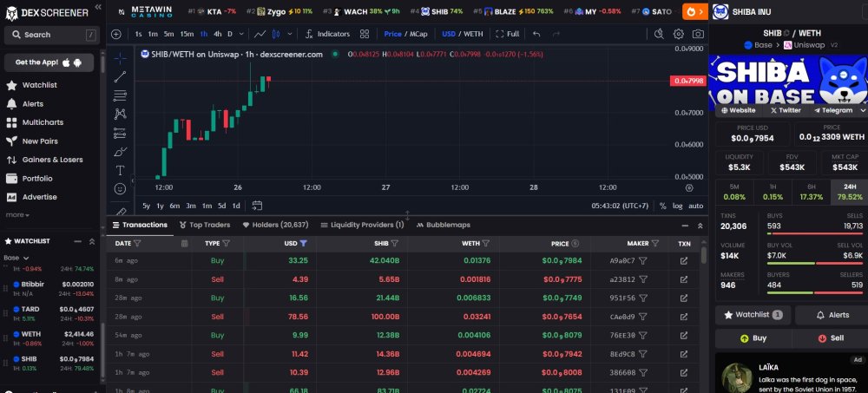Collapse the WATCHLIST panel
Screen dimensions: 868x393
click(x=78, y=241)
